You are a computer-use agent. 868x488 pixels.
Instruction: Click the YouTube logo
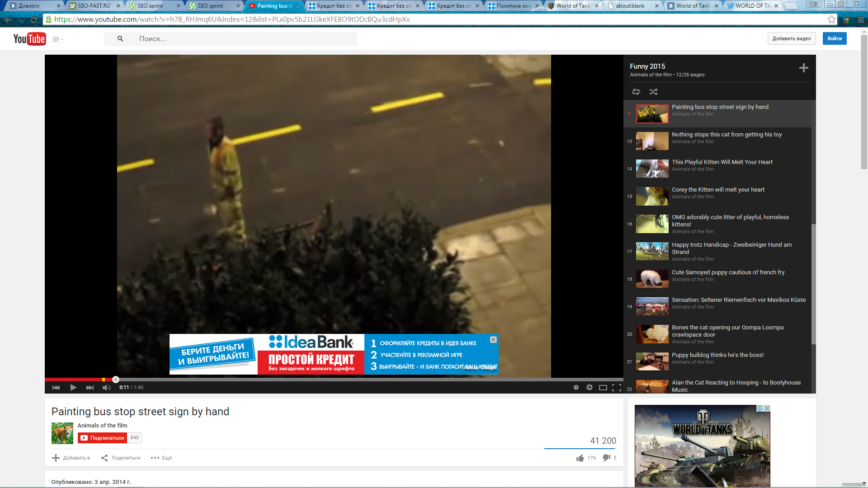(x=29, y=39)
